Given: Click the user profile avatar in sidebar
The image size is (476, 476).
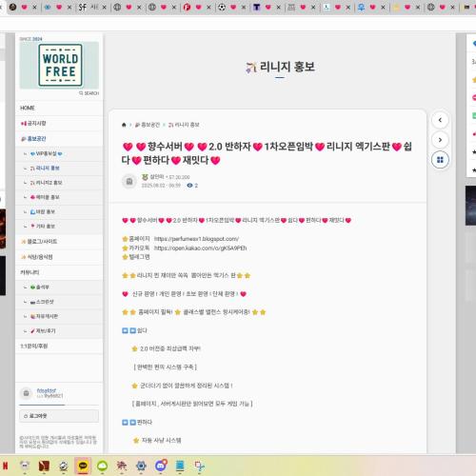Looking at the screenshot, I should [x=27, y=393].
